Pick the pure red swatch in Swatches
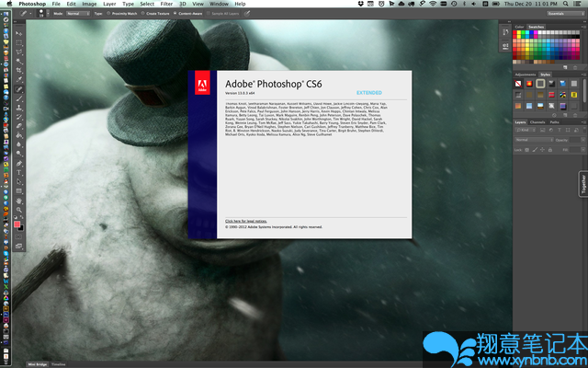 click(514, 32)
